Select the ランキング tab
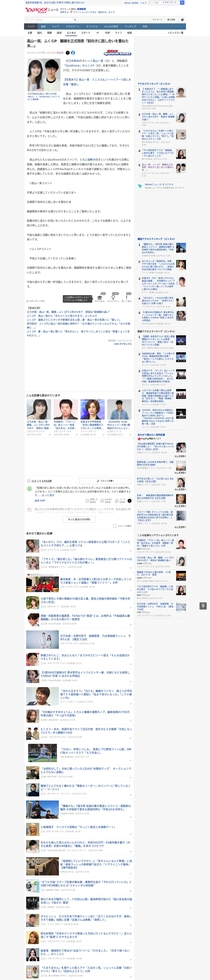Viewport: 210px width, 980px height. point(130,27)
